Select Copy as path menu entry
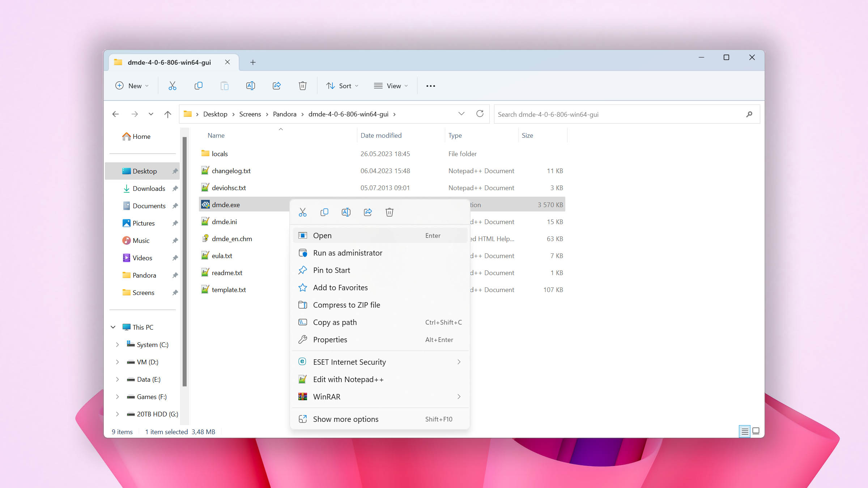This screenshot has width=868, height=488. [x=335, y=322]
